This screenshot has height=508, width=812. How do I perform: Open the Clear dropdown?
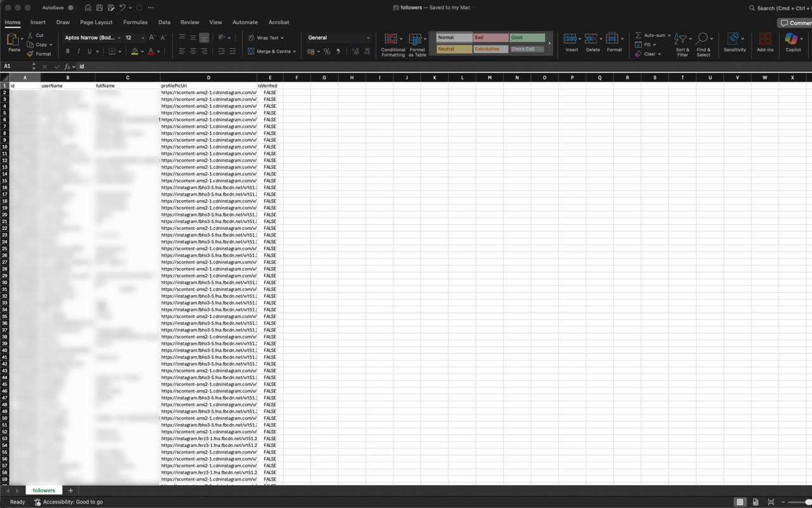click(648, 54)
